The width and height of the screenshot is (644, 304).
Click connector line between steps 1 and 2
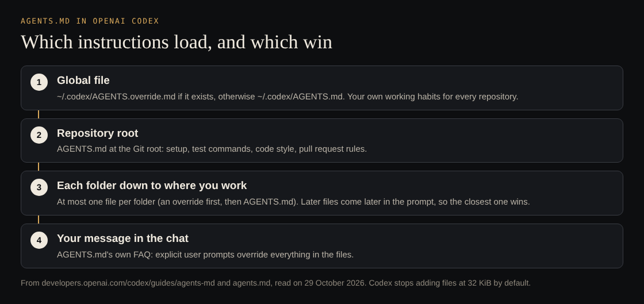pyautogui.click(x=39, y=114)
